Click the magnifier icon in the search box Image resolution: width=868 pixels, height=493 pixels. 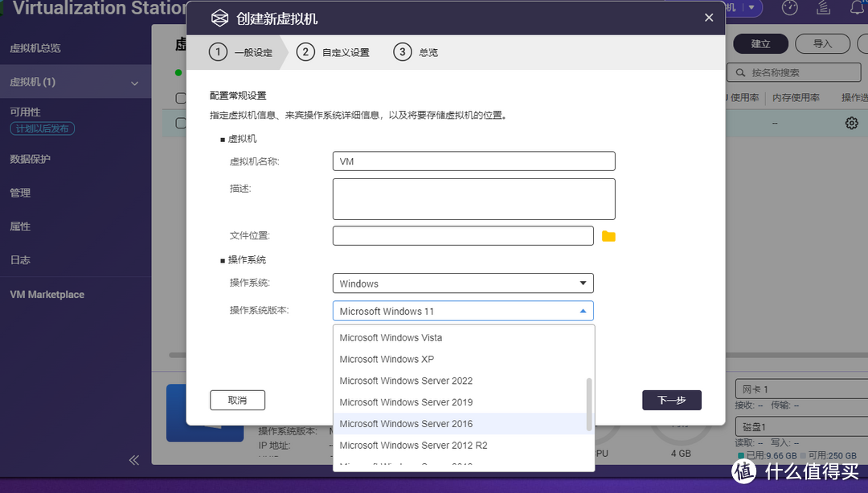[741, 71]
